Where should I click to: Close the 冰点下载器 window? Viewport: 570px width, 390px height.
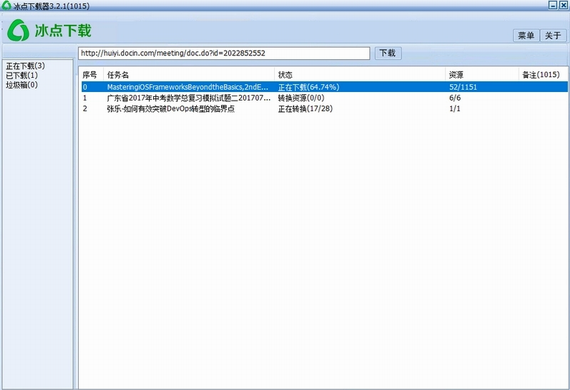tap(563, 5)
